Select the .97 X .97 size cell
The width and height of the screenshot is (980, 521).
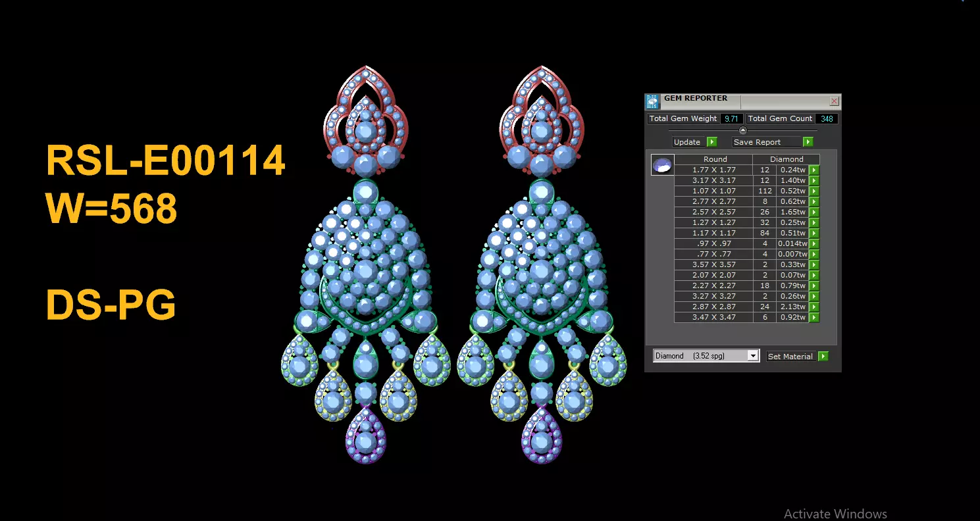[x=714, y=243]
